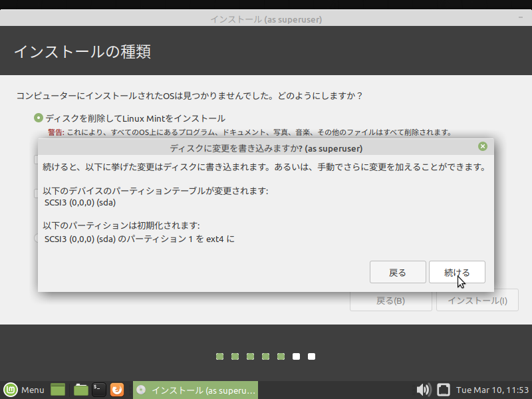Open the volume control in the system tray
The image size is (532, 399).
coord(424,390)
